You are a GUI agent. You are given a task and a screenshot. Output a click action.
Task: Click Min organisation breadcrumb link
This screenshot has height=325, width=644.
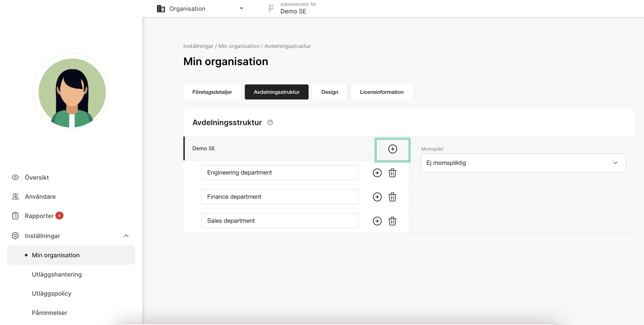tap(239, 46)
